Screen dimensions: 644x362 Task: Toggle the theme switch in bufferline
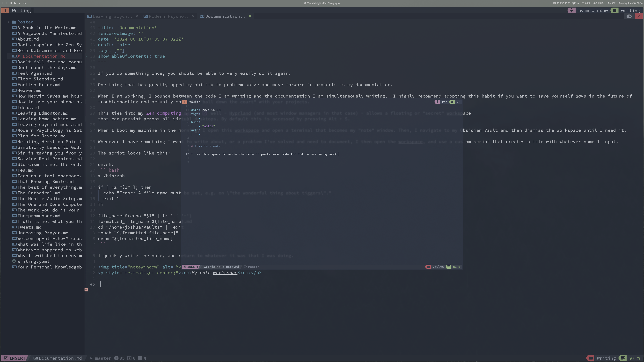click(629, 16)
